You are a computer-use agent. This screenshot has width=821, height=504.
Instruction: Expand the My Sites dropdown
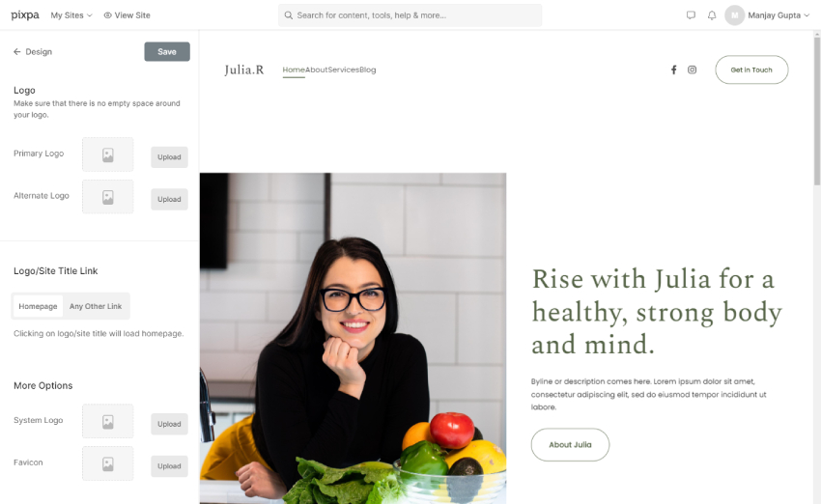(71, 15)
